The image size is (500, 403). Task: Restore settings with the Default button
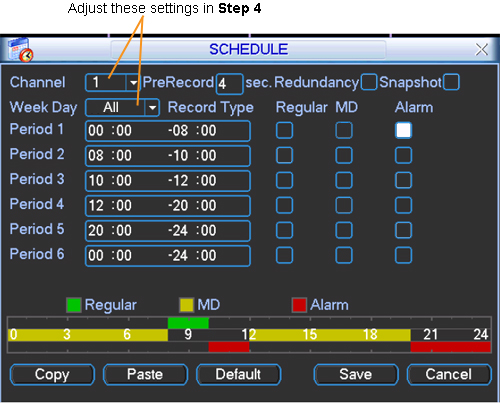tap(238, 374)
